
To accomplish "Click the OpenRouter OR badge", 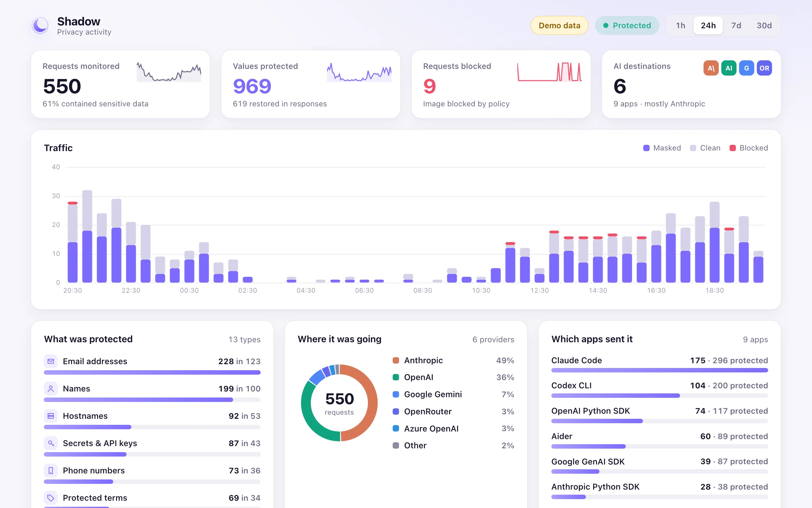I will click(764, 68).
